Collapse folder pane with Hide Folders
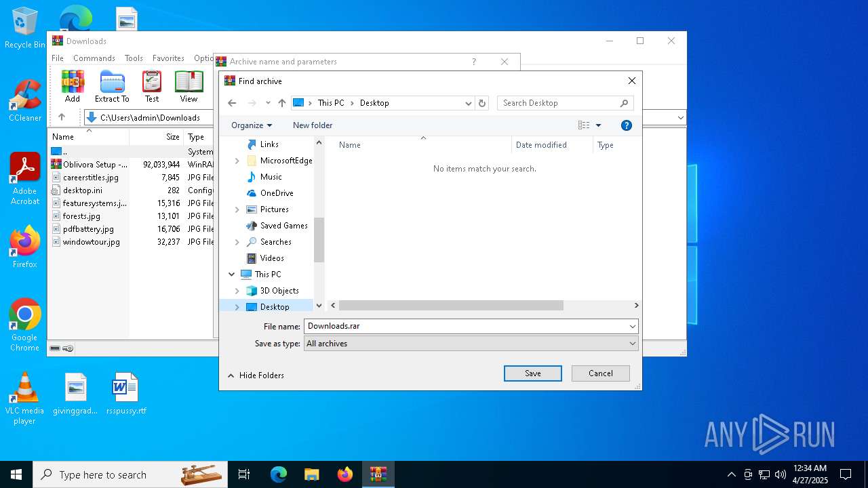The image size is (868, 488). point(256,375)
